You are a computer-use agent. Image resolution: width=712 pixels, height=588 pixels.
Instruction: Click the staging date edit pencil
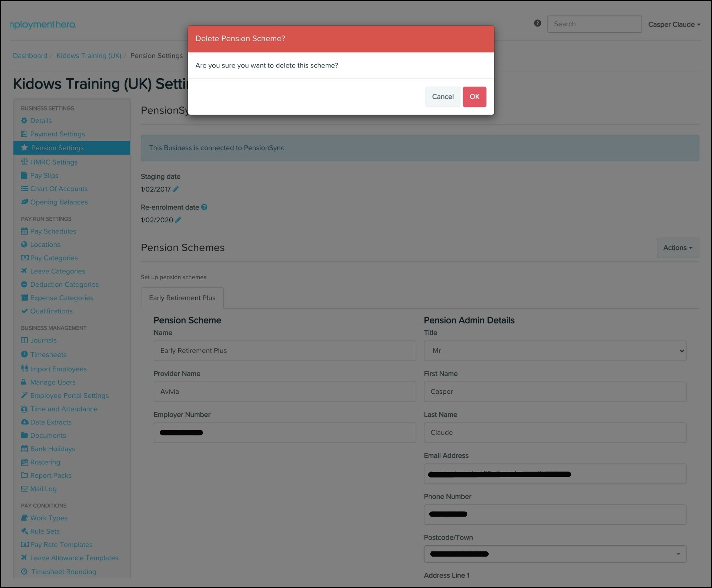pyautogui.click(x=176, y=189)
